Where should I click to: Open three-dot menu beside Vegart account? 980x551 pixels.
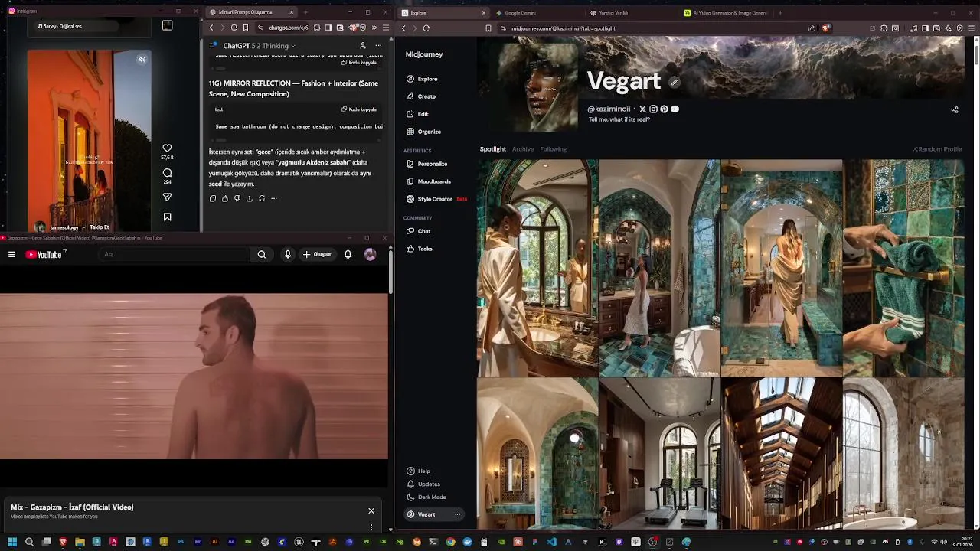(457, 514)
